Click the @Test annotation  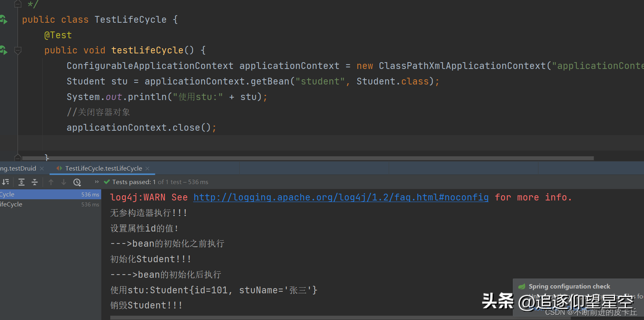[58, 35]
